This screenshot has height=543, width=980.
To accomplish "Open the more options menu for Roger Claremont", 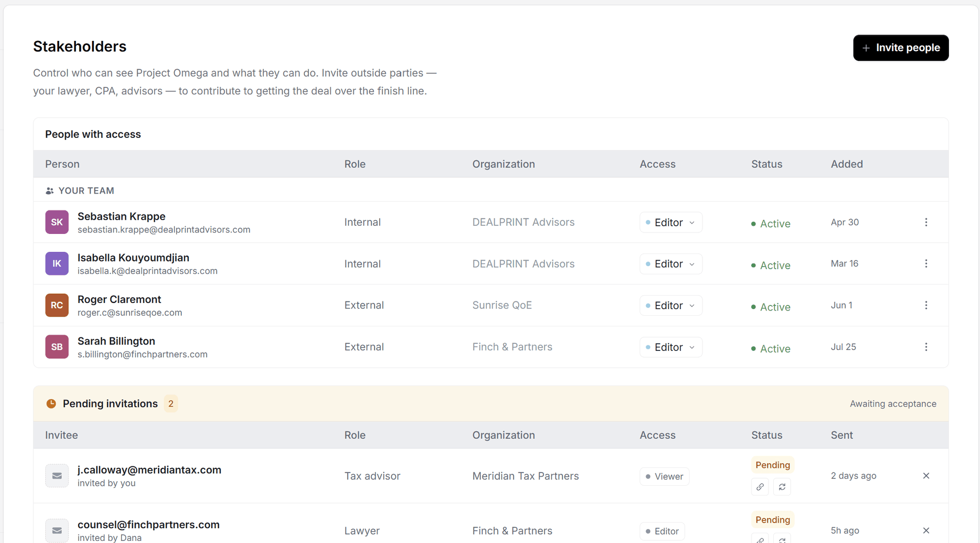I will tap(926, 305).
